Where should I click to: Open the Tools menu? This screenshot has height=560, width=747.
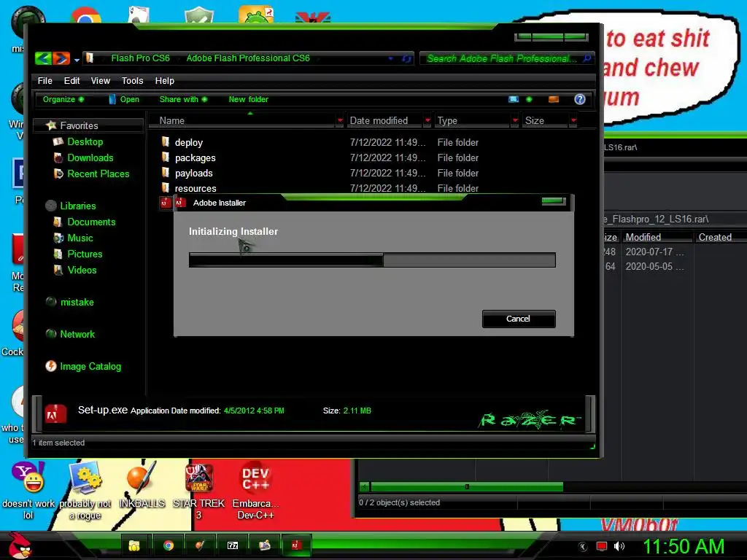[x=133, y=81]
